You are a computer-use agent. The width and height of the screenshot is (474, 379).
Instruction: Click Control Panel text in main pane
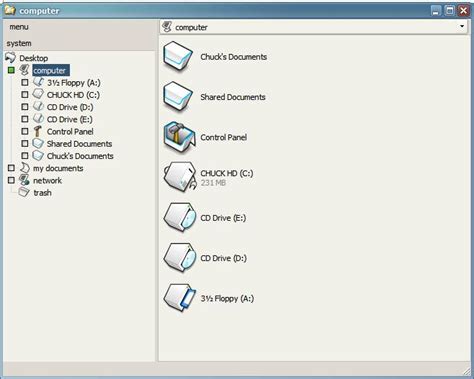tap(224, 137)
